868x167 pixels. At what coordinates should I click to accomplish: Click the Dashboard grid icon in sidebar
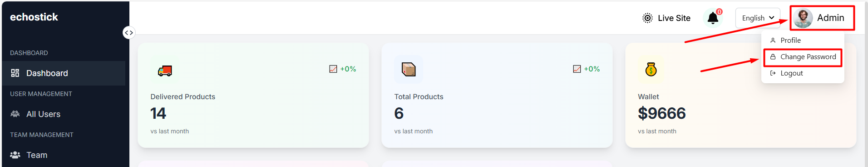click(x=15, y=73)
